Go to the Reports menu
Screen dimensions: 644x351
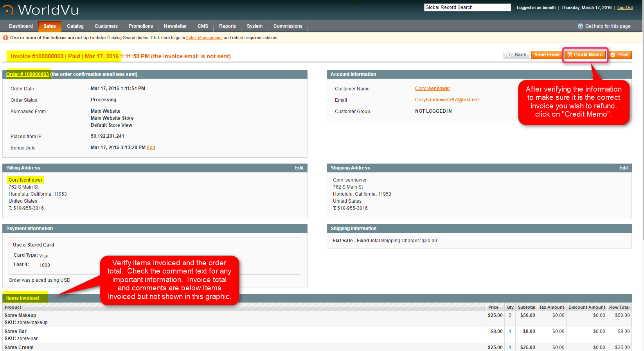pos(227,26)
